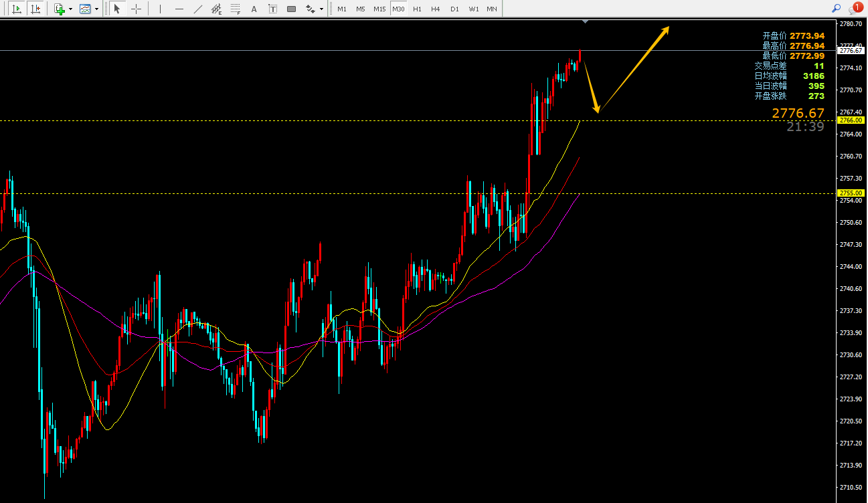Select the crosshair tool
The image size is (868, 503).
tap(137, 9)
